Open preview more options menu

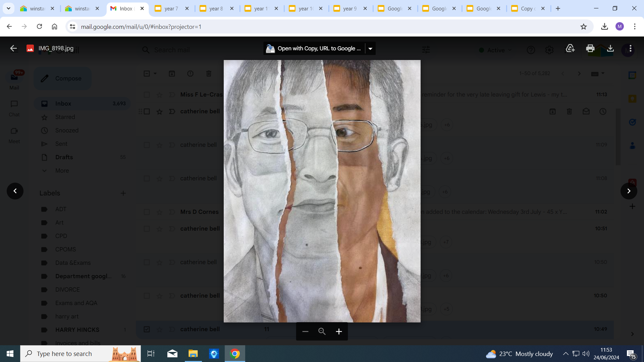[x=631, y=49]
